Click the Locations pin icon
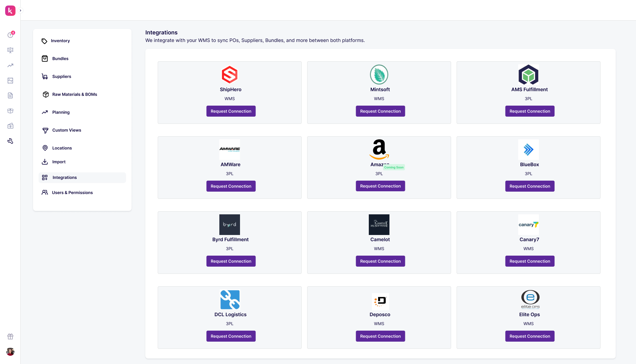The width and height of the screenshot is (636, 364). click(45, 148)
